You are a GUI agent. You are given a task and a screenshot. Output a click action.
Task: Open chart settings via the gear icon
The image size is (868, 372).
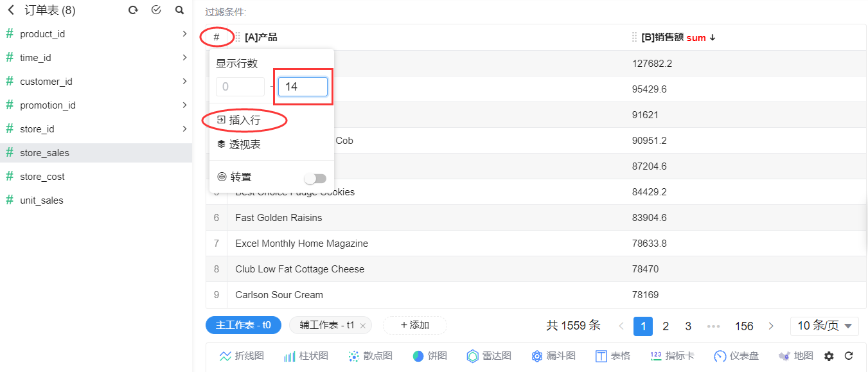coord(829,356)
